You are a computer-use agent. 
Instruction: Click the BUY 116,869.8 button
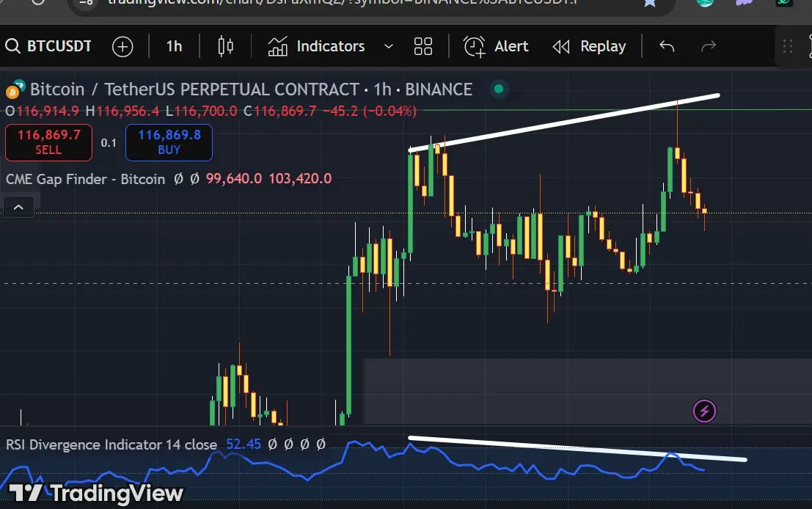(169, 142)
